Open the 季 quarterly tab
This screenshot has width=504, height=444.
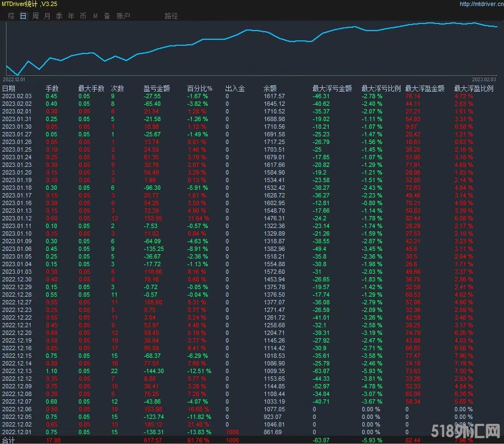59,16
